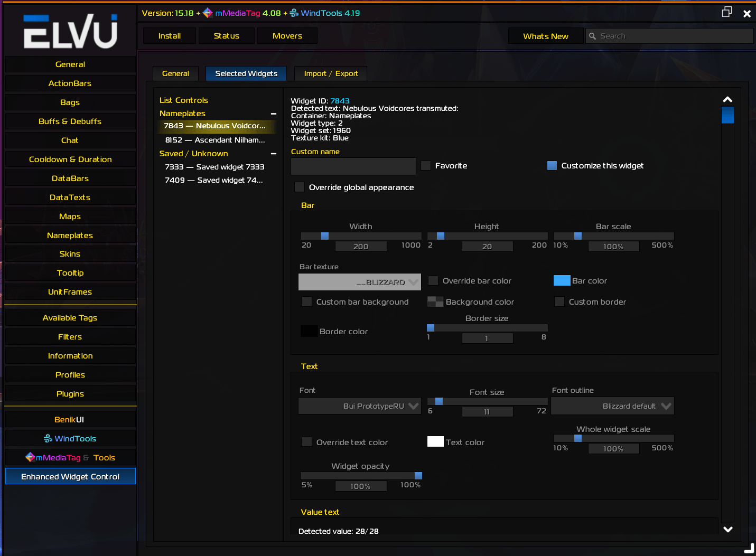Switch to the General tab
756x556 pixels.
tap(175, 73)
